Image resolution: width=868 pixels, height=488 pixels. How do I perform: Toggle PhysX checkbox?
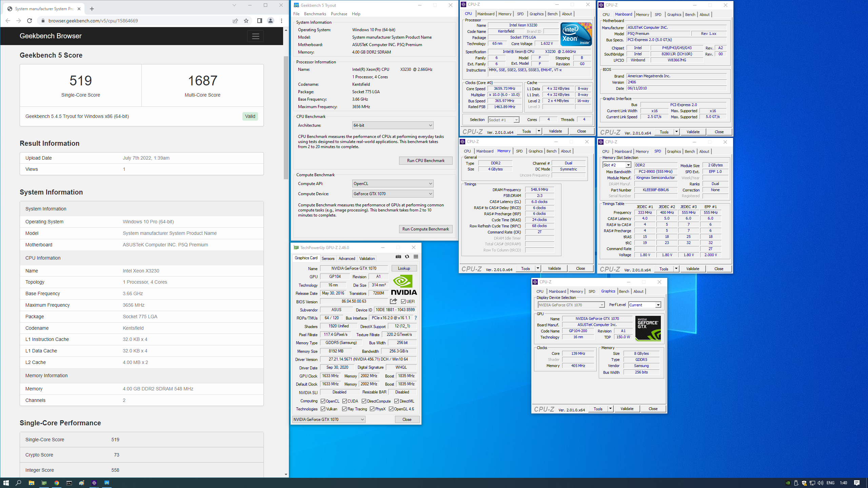372,409
